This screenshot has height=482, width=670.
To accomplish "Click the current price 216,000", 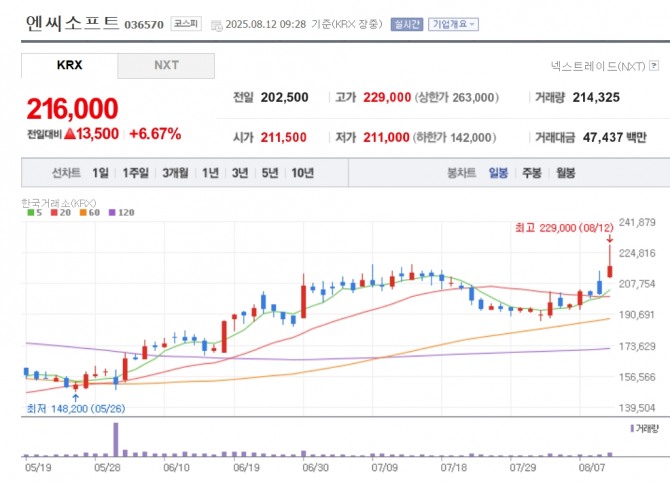I will click(x=72, y=109).
